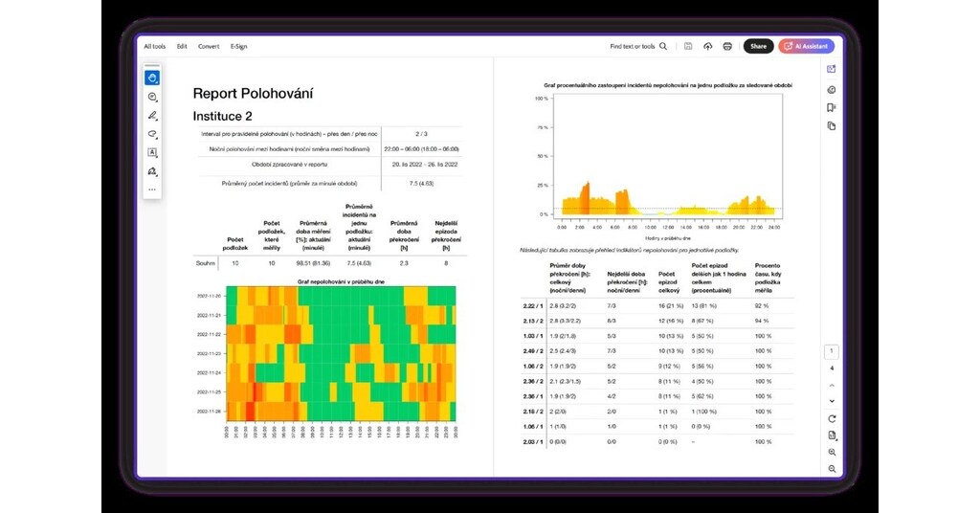Screen dimensions: 980x513
Task: Select the highlight pen tool
Action: 152,116
